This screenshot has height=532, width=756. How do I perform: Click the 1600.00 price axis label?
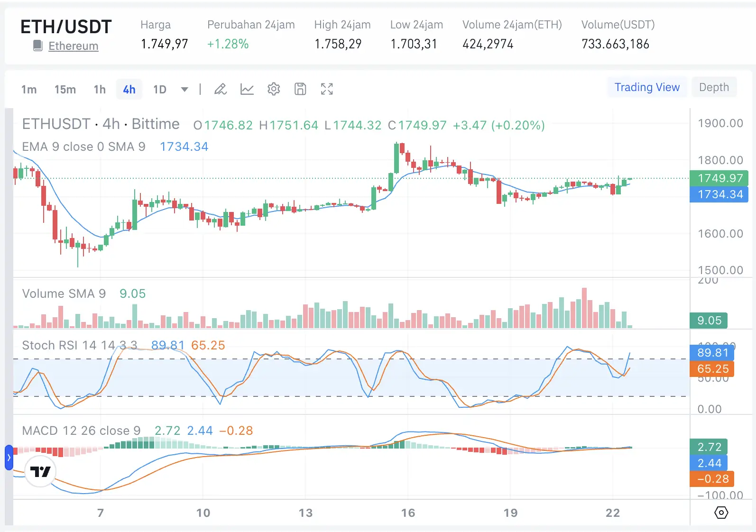720,234
